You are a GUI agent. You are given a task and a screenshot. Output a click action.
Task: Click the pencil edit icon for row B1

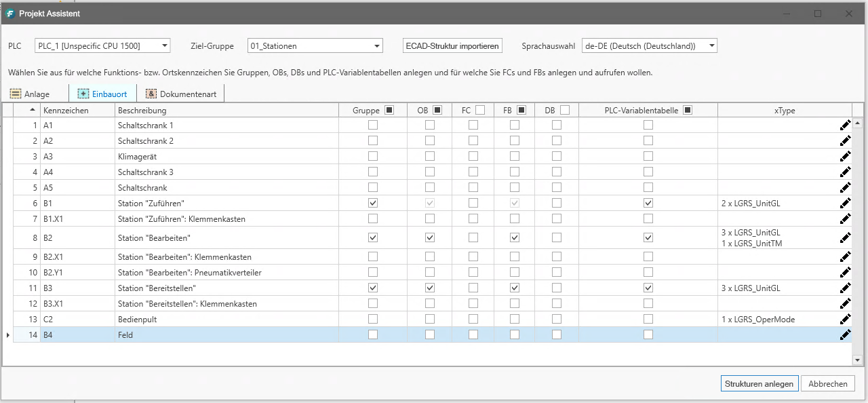(846, 203)
